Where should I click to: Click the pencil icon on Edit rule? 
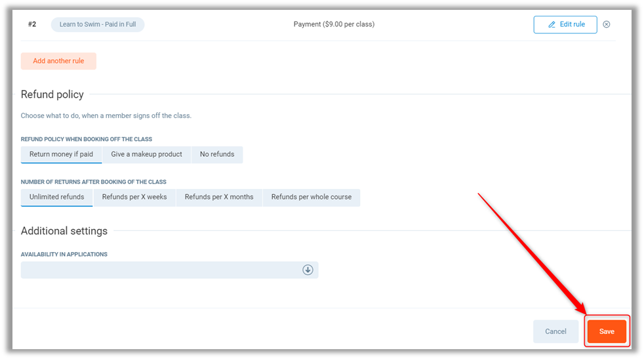(550, 24)
